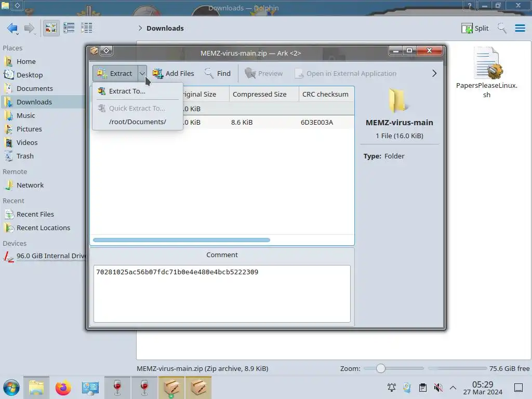
Task: Launch Firefox from the taskbar
Action: coord(63,388)
